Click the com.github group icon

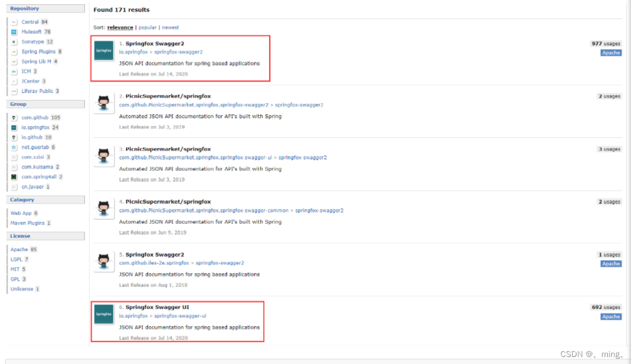click(x=14, y=118)
